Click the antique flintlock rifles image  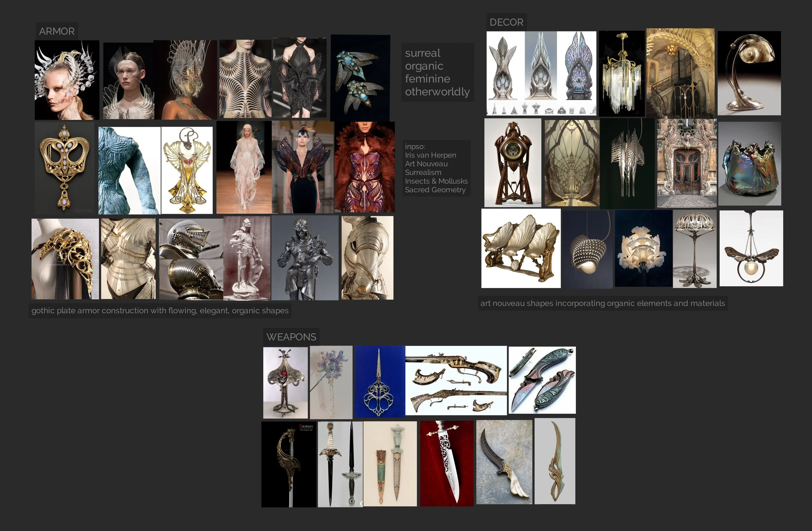click(456, 381)
